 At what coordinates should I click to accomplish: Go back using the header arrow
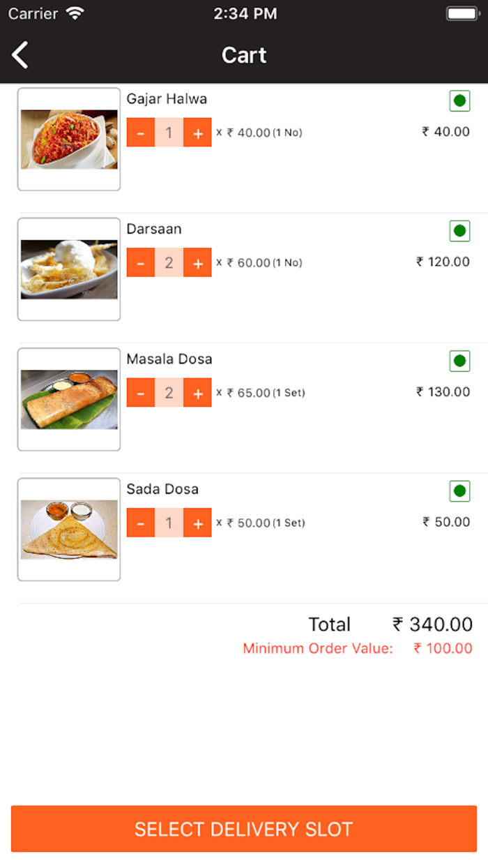[x=21, y=55]
